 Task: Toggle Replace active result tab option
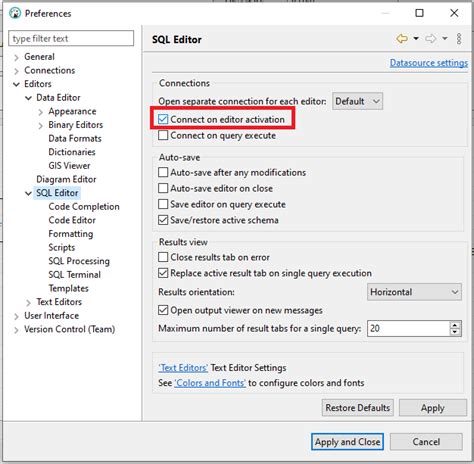[163, 273]
